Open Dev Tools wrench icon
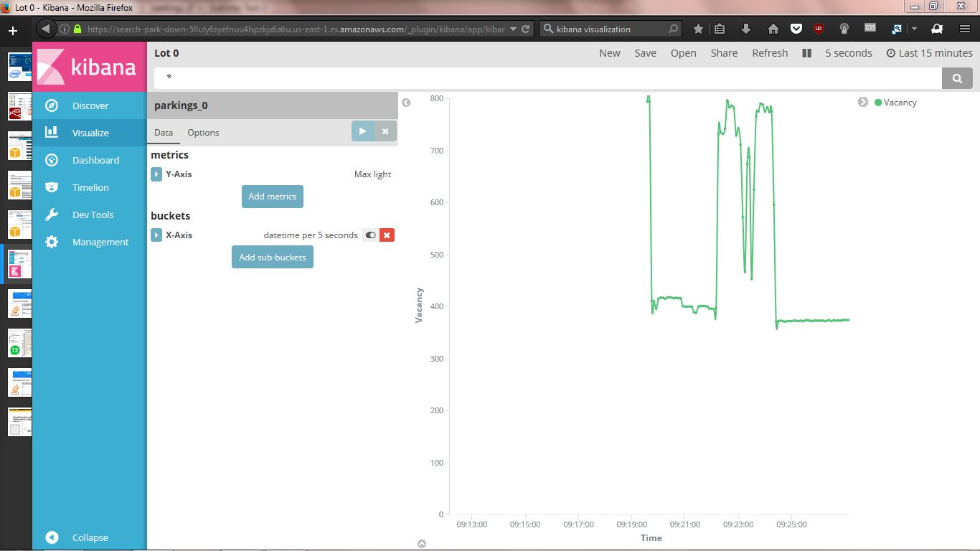980x551 pixels. 52,215
